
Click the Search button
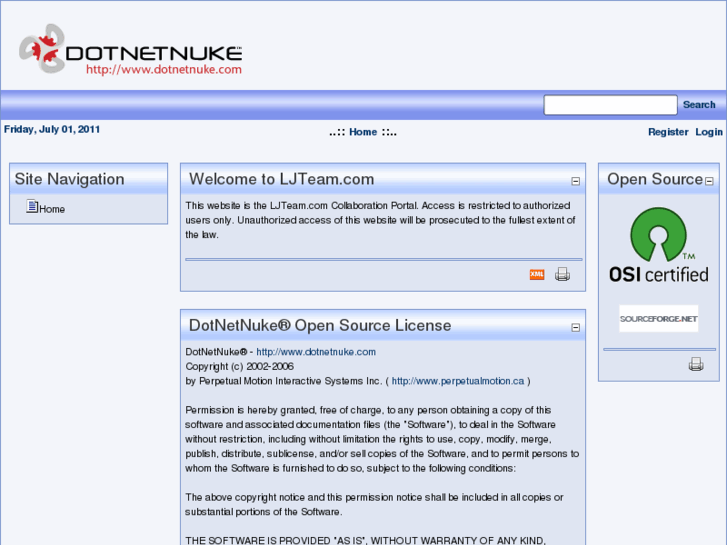tap(699, 105)
